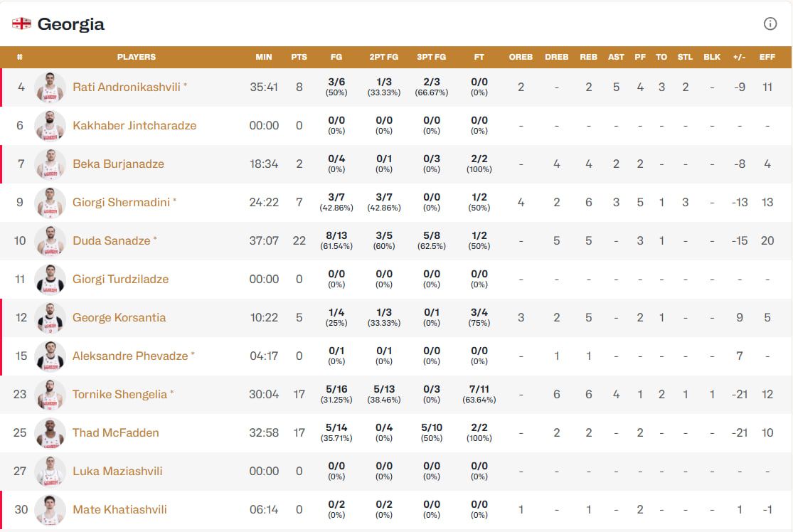Click the info icon beside Georgia header
Viewport: 793px width, 532px height.
pos(770,23)
